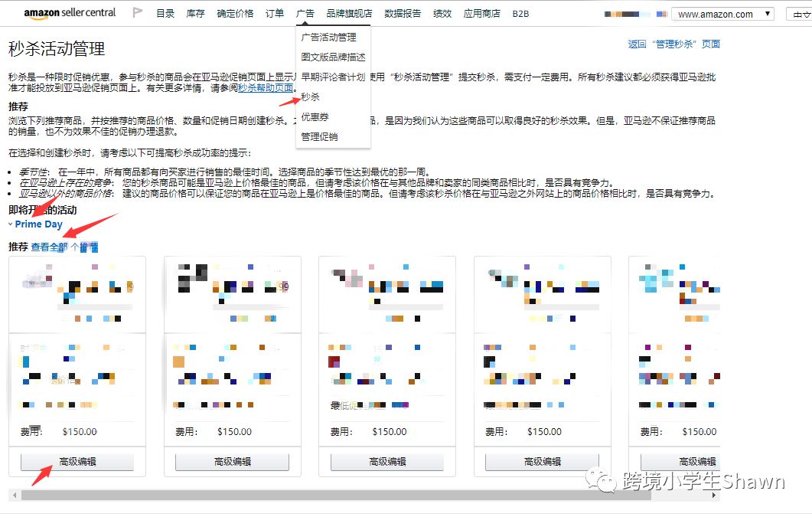Open the 库存 menu
This screenshot has height=517, width=812.
coord(195,14)
